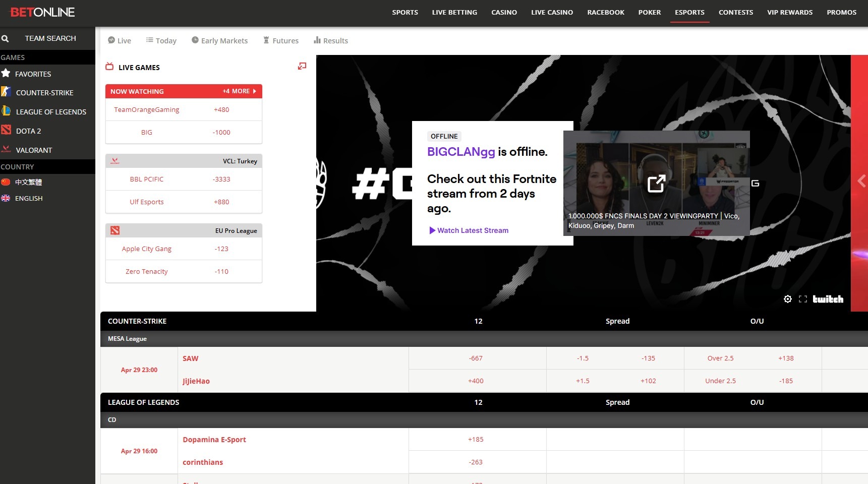
Task: Click the Live Games TV icon
Action: pyautogui.click(x=109, y=67)
